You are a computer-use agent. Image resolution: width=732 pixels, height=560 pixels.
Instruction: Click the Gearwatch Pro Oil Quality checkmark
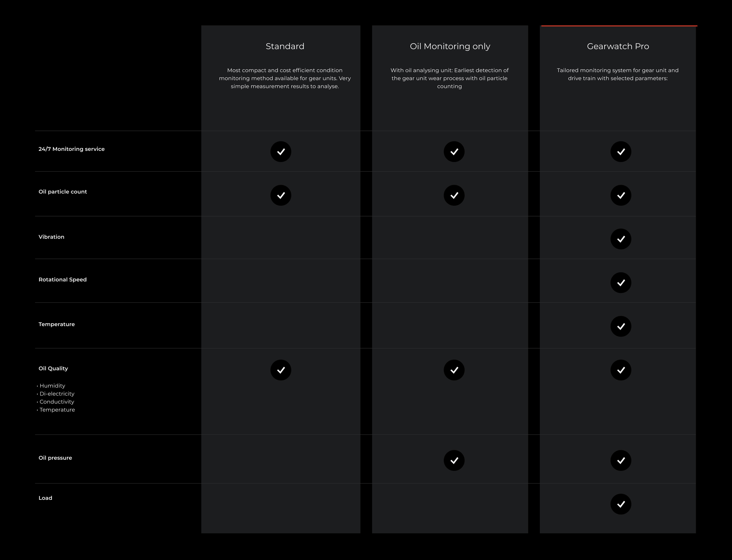point(621,370)
